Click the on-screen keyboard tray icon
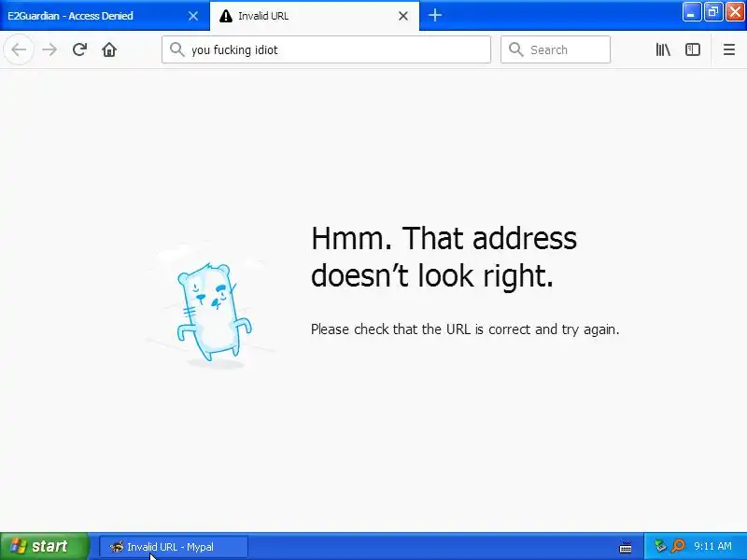The image size is (747, 560). (x=626, y=547)
